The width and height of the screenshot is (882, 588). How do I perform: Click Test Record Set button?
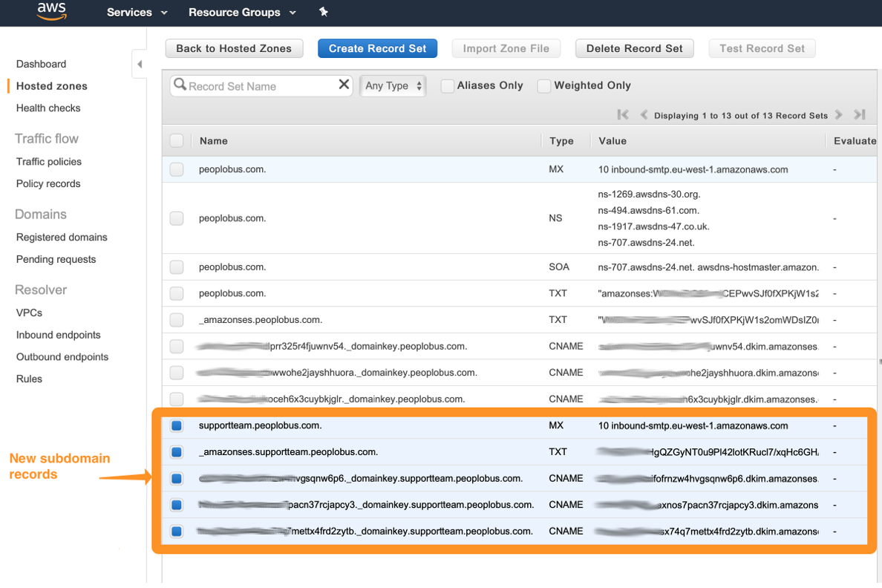coord(762,48)
